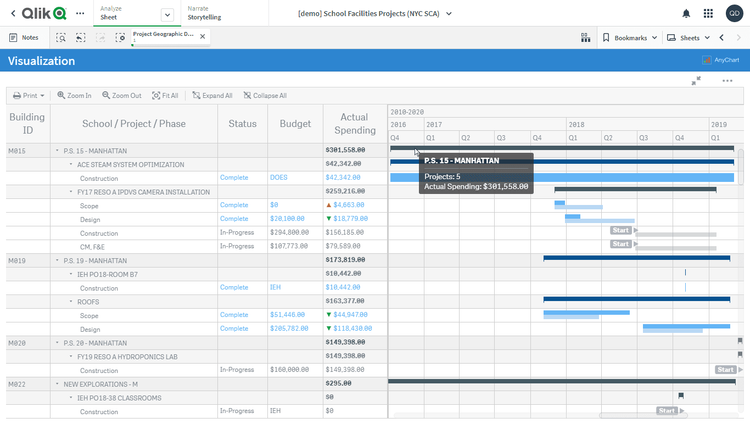Open the Analyze Sheet dropdown
Screen dimensions: 750x422
(166, 14)
